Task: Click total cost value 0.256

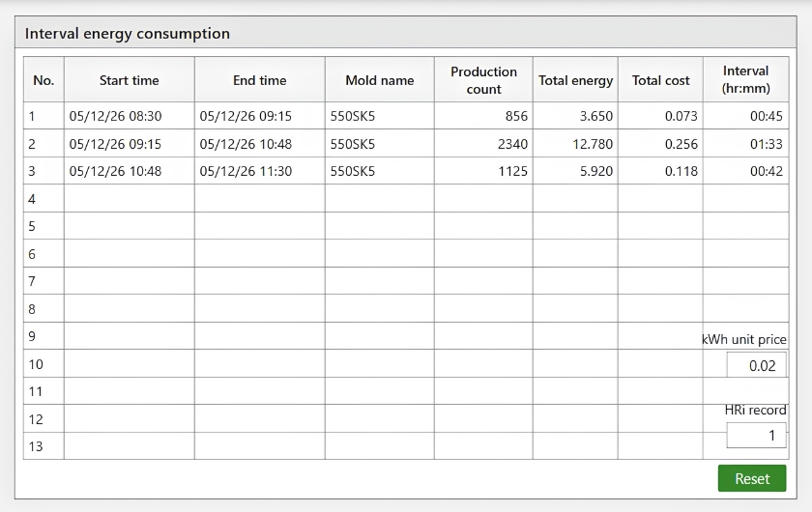Action: coord(681,144)
